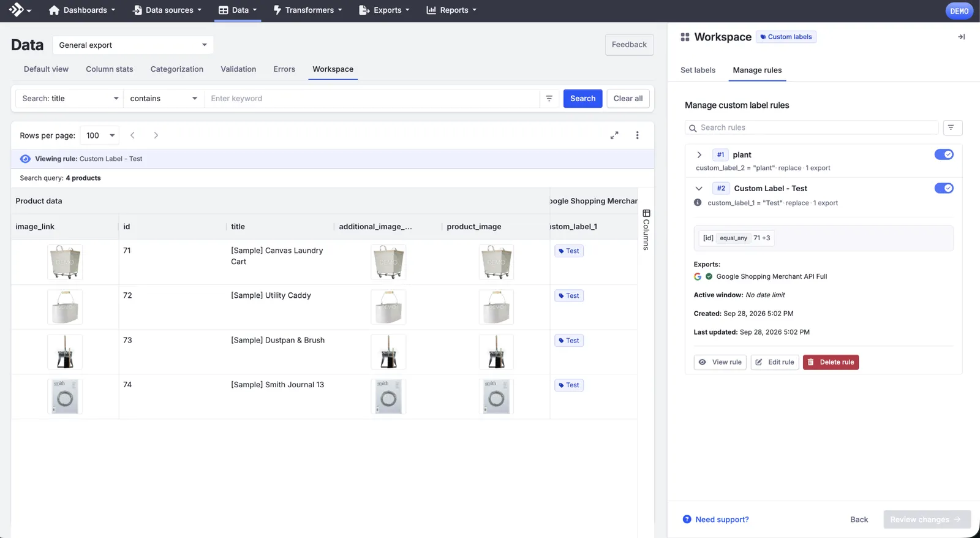Open the Search: title field dropdown
The width and height of the screenshot is (980, 538).
[70, 99]
